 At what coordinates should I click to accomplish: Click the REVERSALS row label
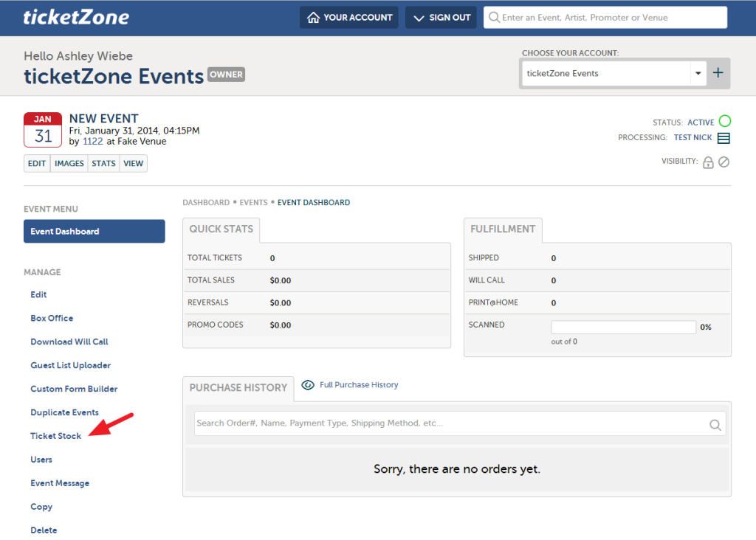click(x=207, y=302)
